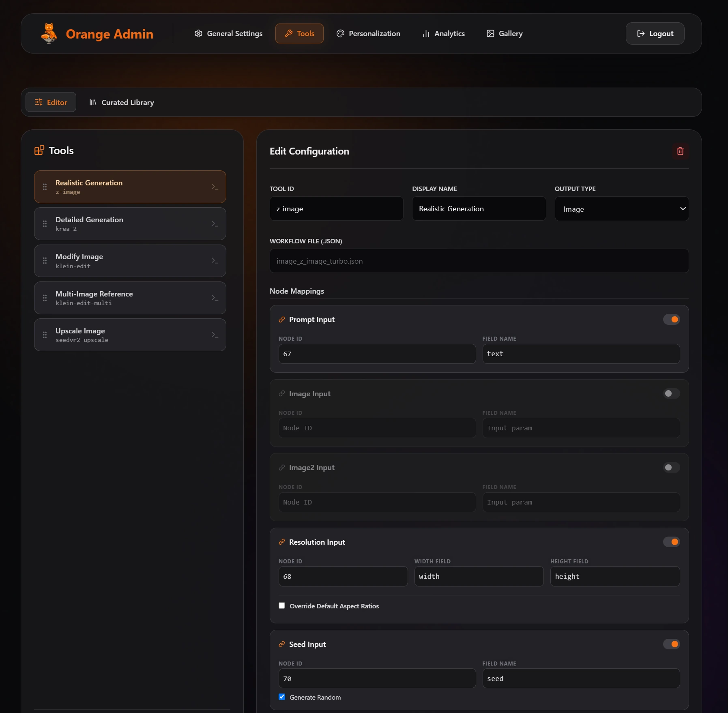Screen dimensions: 728x713
Task: Click the link icon beside Resolution Input
Action: tap(282, 542)
